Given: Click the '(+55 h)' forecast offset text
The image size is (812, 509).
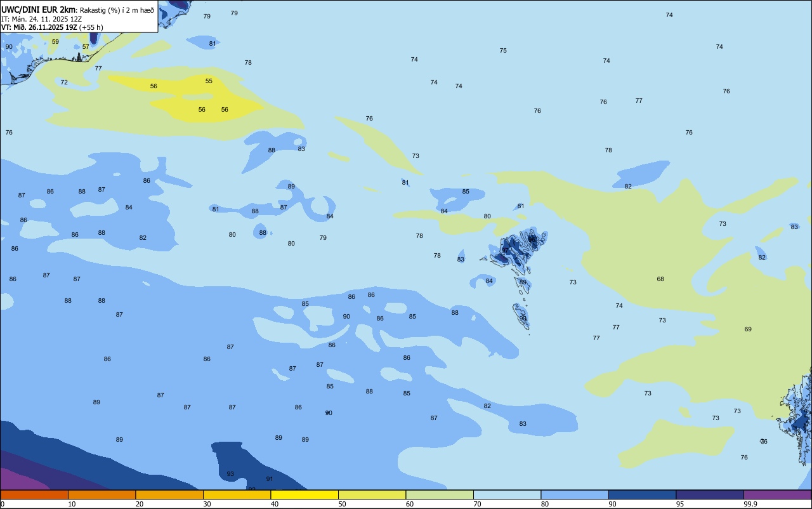Looking at the screenshot, I should click(91, 27).
